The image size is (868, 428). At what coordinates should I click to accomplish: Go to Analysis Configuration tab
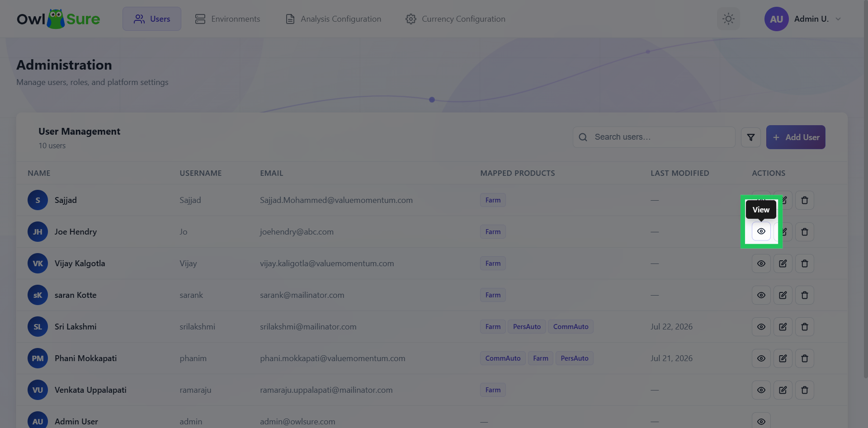[333, 19]
